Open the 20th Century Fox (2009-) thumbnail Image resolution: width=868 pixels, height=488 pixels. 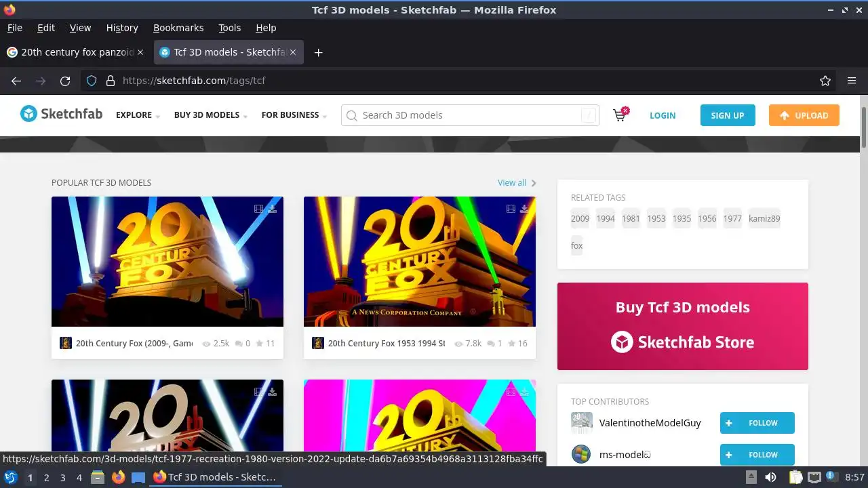pos(167,262)
